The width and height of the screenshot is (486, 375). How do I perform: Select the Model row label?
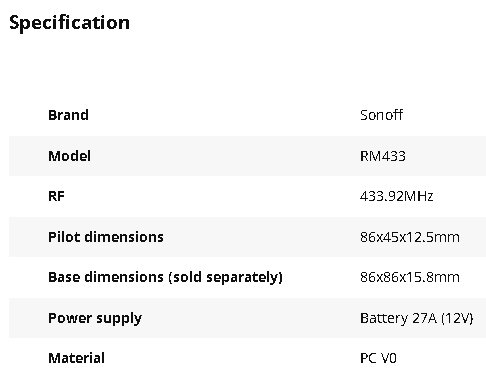[69, 156]
